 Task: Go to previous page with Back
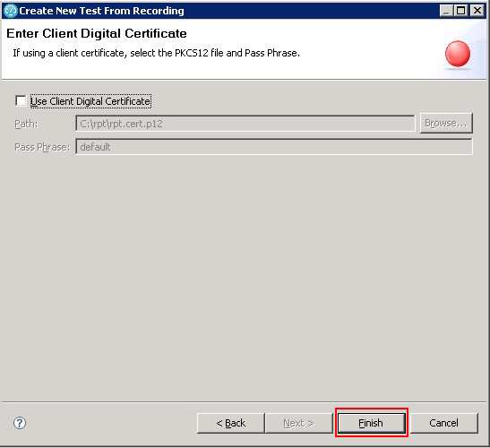coord(230,423)
